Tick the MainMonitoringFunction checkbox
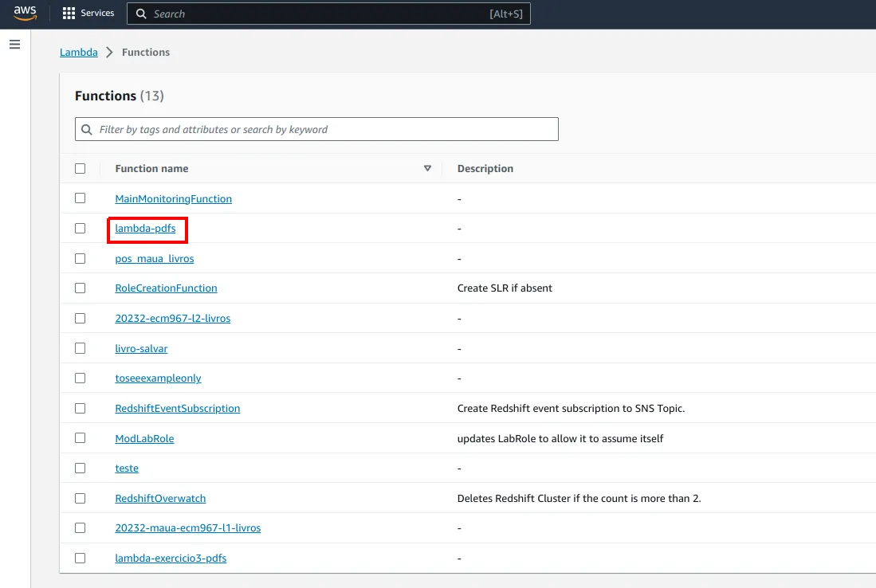Viewport: 876px width, 588px height. (x=81, y=198)
